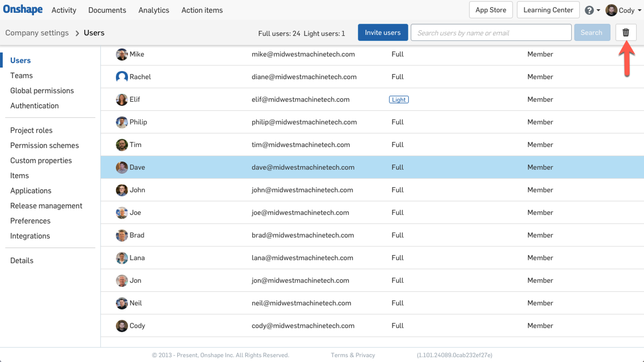Click Rachel's generic avatar icon
Image resolution: width=644 pixels, height=362 pixels.
pos(122,77)
